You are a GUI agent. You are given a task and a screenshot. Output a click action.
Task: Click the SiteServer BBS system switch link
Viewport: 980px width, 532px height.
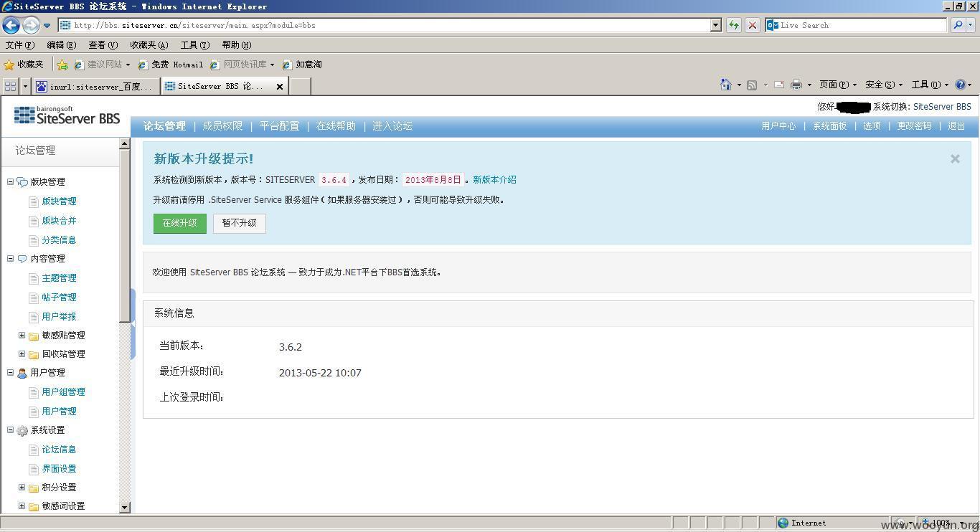[942, 107]
